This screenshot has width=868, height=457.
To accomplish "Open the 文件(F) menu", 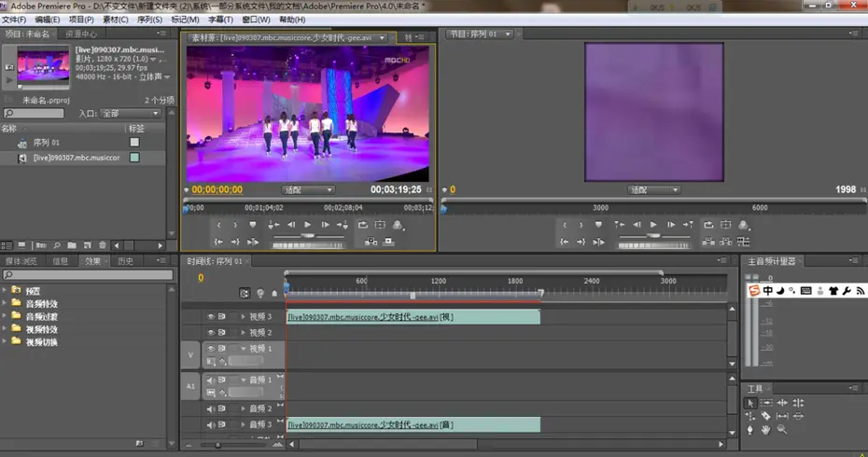I will point(14,20).
